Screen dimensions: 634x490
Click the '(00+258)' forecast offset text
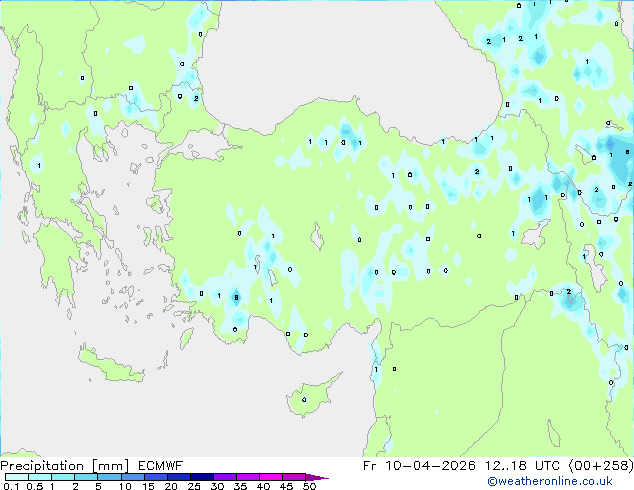click(x=601, y=466)
